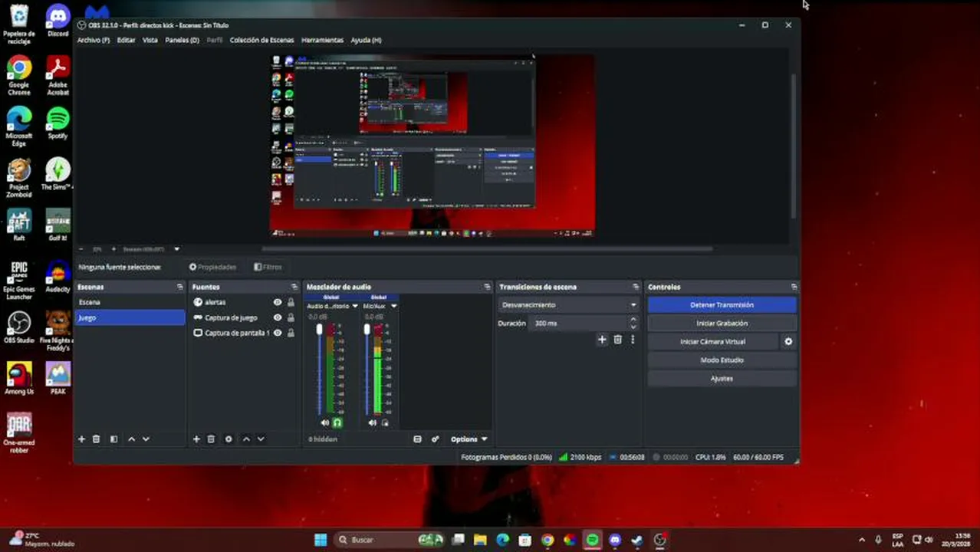980x552 pixels.
Task: Pop out the Mezclador de audio dock
Action: coord(487,287)
